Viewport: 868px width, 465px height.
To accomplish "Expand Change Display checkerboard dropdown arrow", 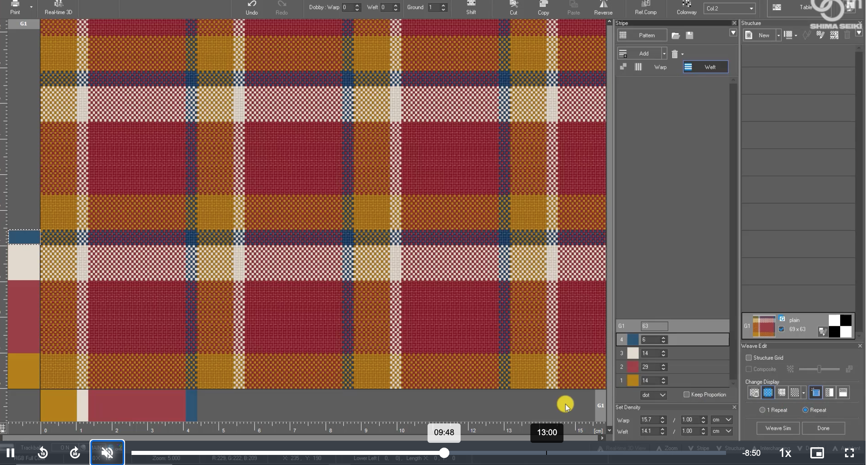I will click(x=803, y=392).
